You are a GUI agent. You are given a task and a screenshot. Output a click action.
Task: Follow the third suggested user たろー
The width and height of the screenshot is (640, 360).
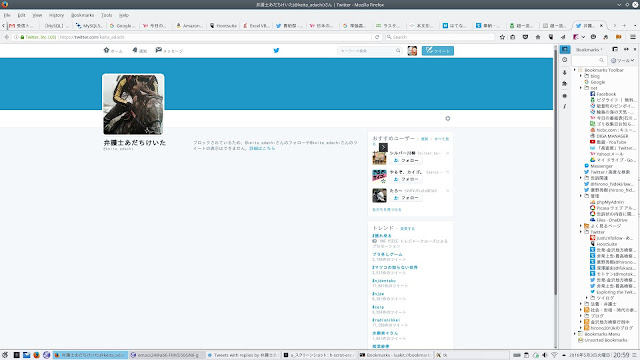(406, 198)
